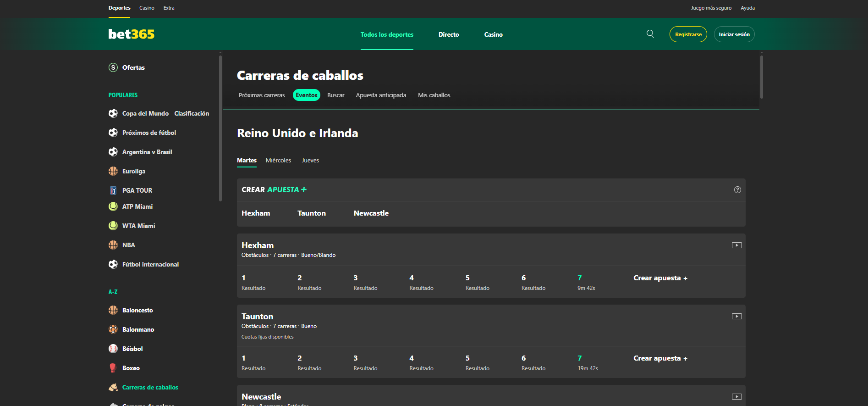Open Taunton race 2 Resultado
The height and width of the screenshot is (406, 868).
309,363
